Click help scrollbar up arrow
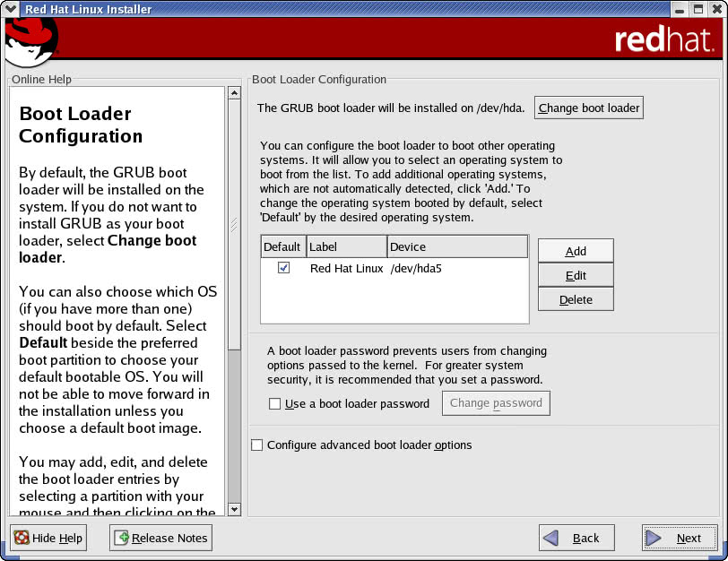Image resolution: width=728 pixels, height=561 pixels. (235, 93)
